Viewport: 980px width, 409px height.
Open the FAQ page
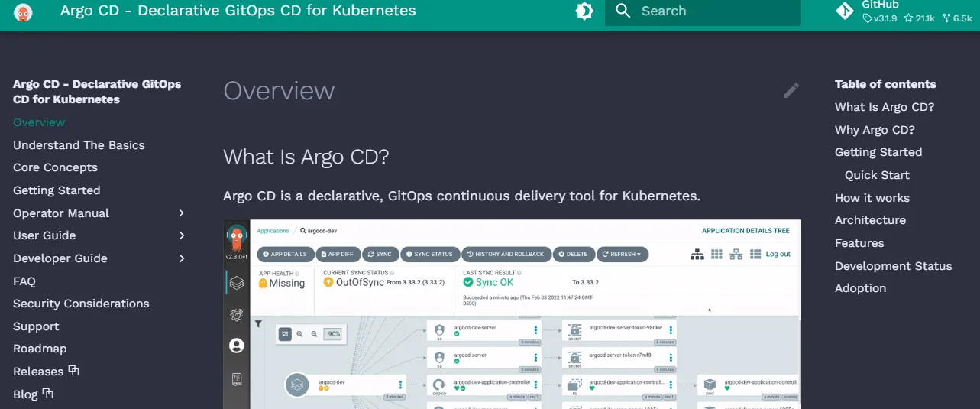pyautogui.click(x=24, y=281)
